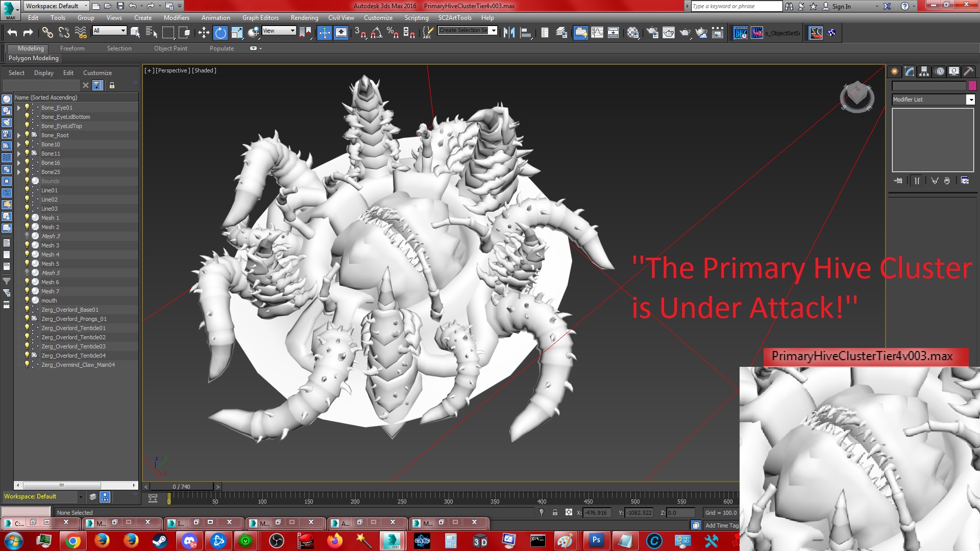Click the Redo arrow in main toolbar

28,33
